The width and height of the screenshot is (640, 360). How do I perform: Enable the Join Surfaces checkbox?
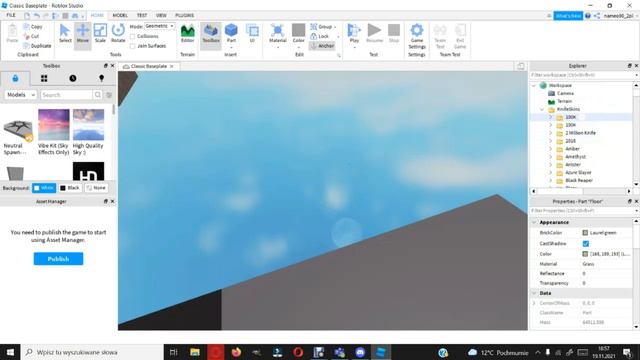point(133,46)
